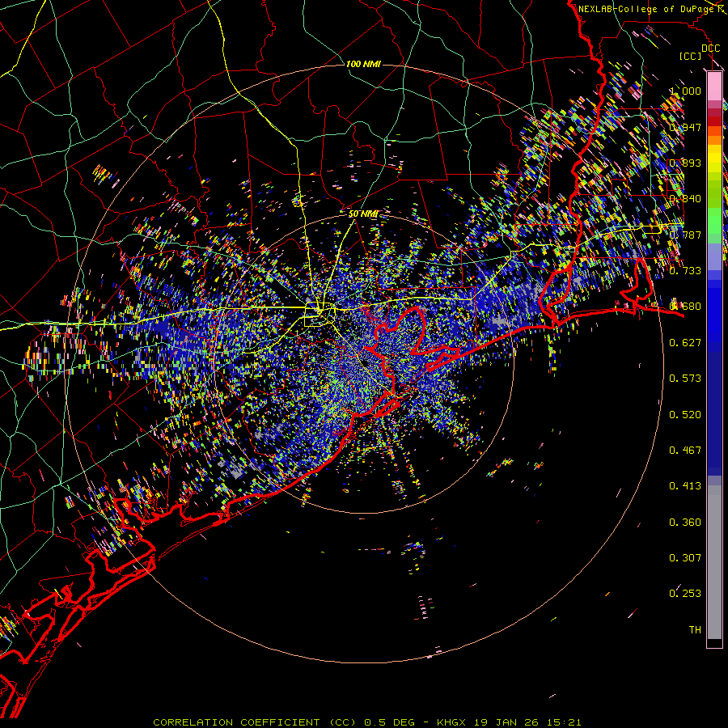Click the 0.253 legend value
728x728 pixels.
pyautogui.click(x=685, y=594)
